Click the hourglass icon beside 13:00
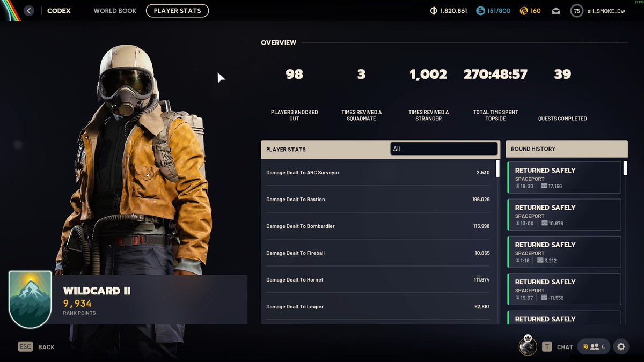 [518, 223]
